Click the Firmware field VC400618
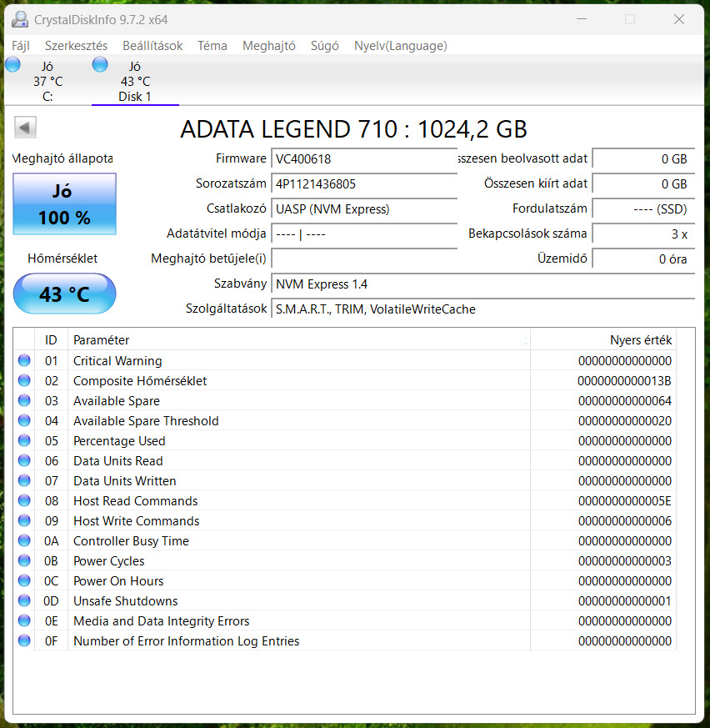Screen dimensions: 710x728 coord(364,159)
